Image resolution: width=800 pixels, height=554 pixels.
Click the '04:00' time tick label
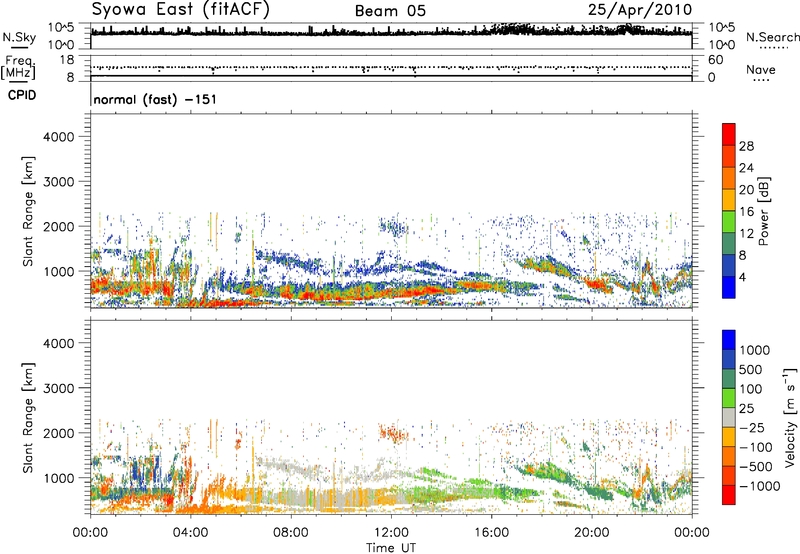[x=190, y=533]
